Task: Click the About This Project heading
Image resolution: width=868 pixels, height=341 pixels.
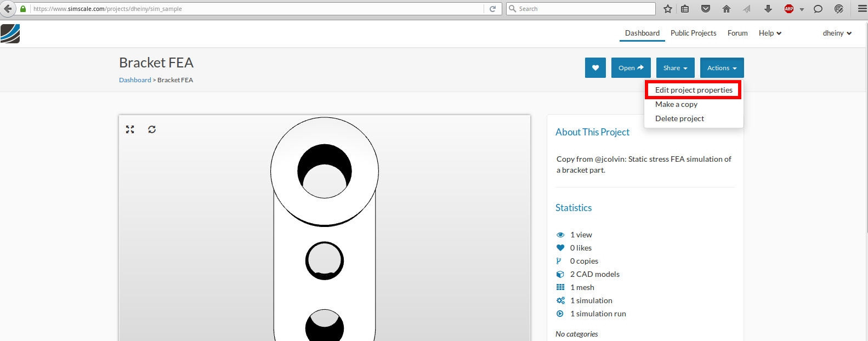Action: (x=592, y=132)
